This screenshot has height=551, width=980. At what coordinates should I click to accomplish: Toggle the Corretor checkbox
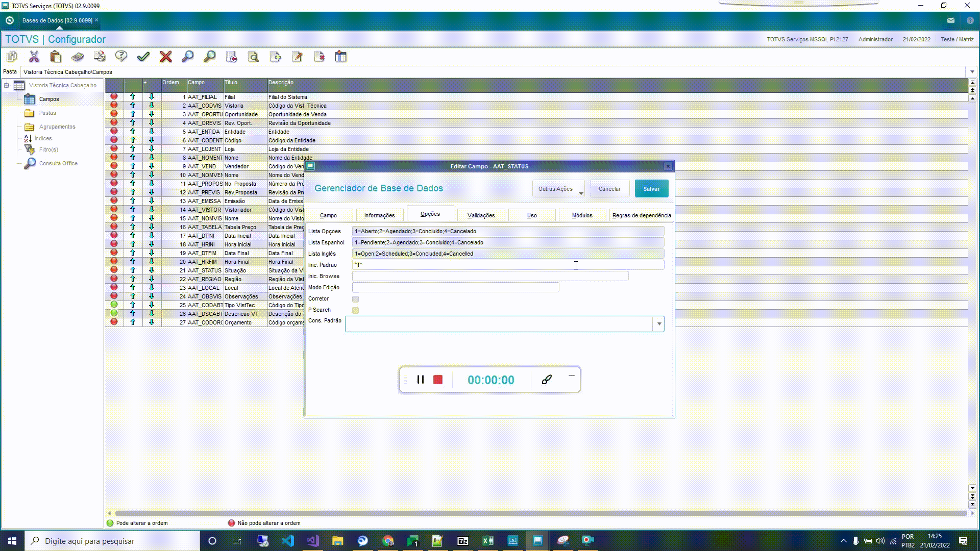pos(356,299)
